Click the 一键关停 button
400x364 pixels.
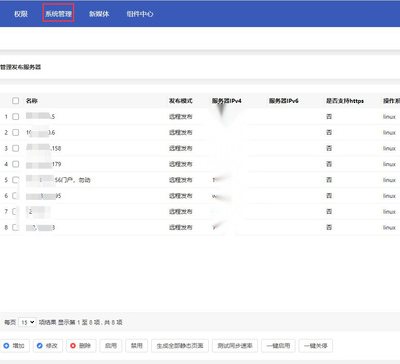pyautogui.click(x=316, y=346)
